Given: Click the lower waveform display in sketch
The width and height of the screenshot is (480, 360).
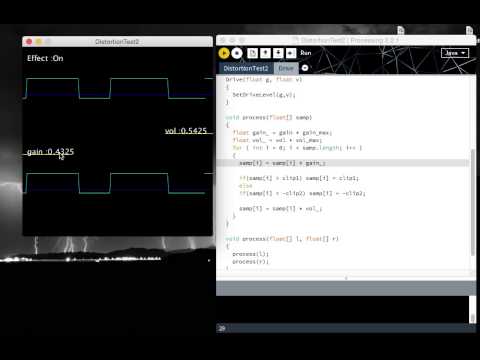Looking at the screenshot, I should 117,183.
